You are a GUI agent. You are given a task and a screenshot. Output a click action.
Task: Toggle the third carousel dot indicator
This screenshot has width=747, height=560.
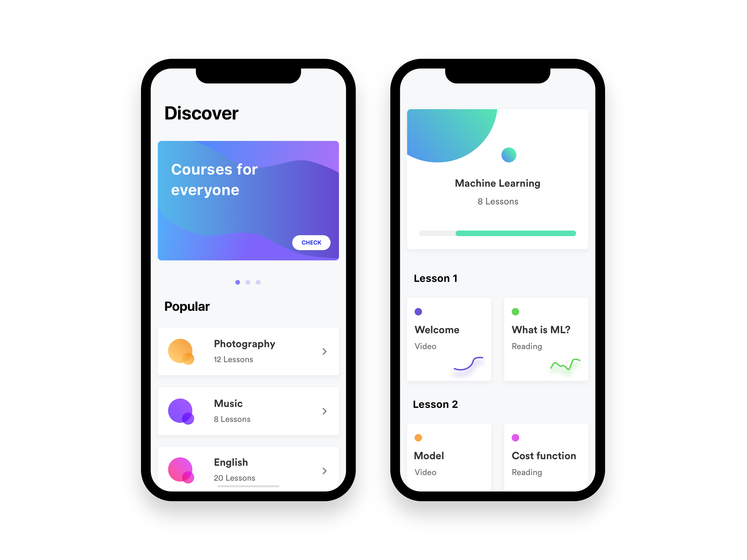point(258,282)
